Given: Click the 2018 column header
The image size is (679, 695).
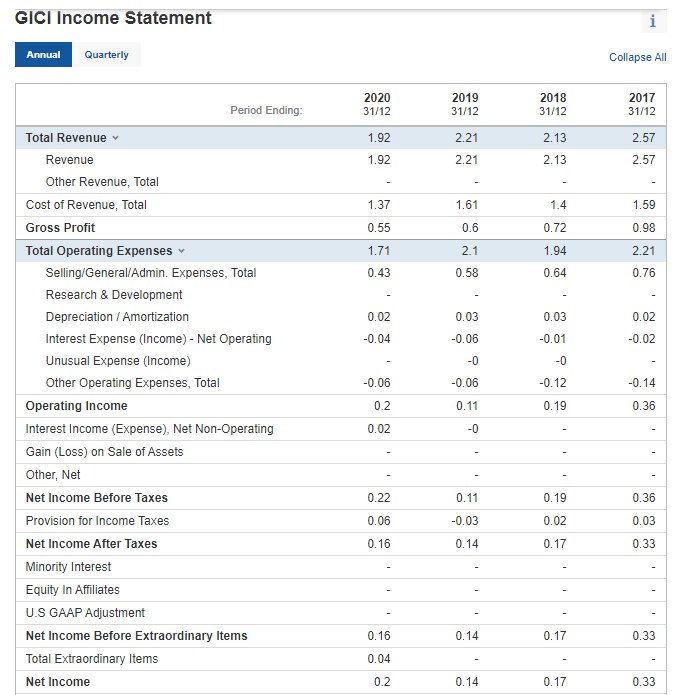Looking at the screenshot, I should (553, 104).
